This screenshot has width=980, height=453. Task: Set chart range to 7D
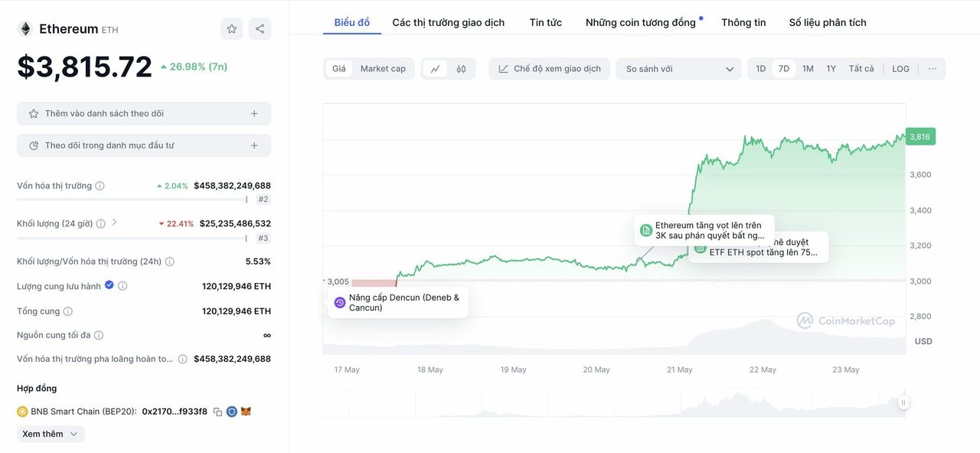pyautogui.click(x=784, y=69)
